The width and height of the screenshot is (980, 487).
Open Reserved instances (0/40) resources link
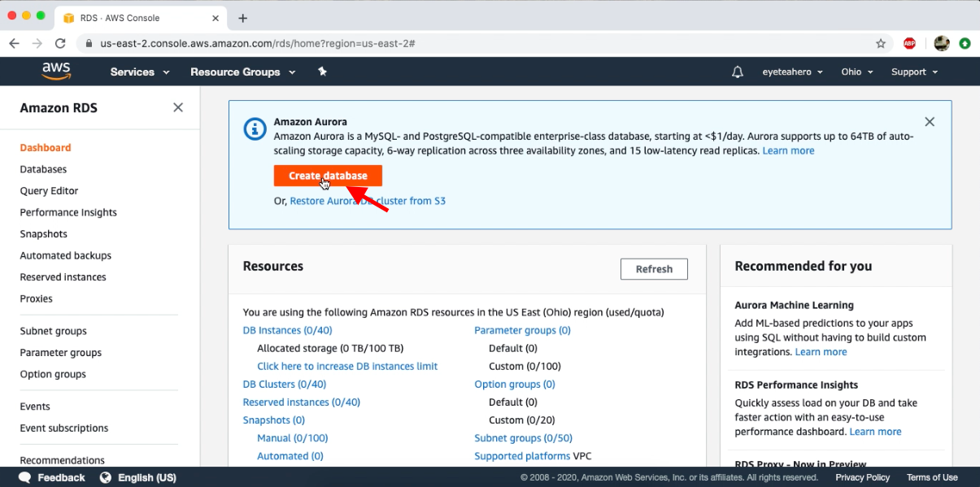(302, 402)
